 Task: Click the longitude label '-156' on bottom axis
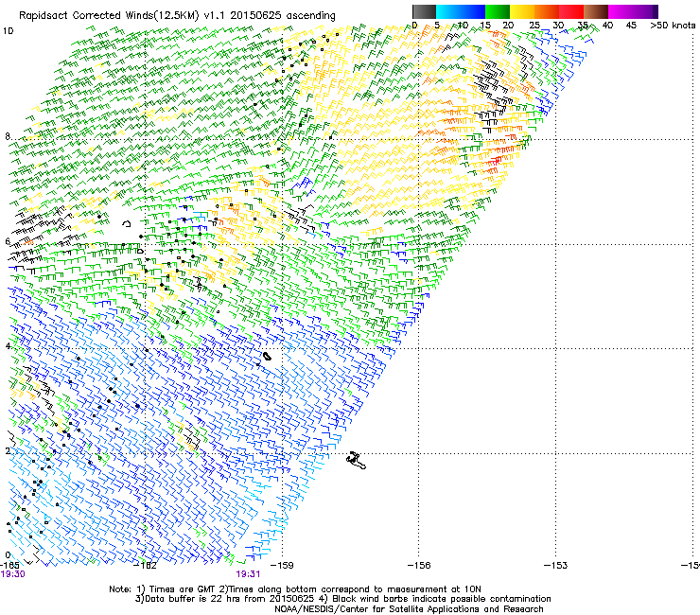pyautogui.click(x=419, y=565)
